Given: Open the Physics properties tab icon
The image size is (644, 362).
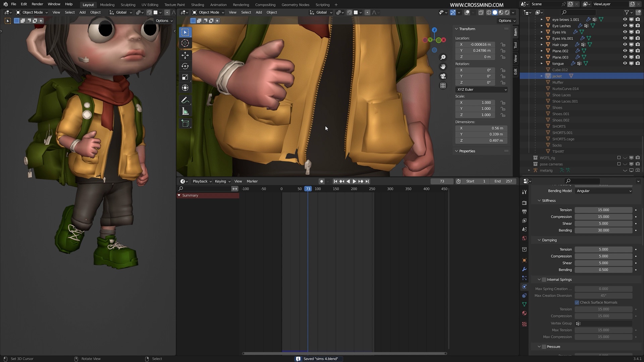Looking at the screenshot, I should 524,287.
